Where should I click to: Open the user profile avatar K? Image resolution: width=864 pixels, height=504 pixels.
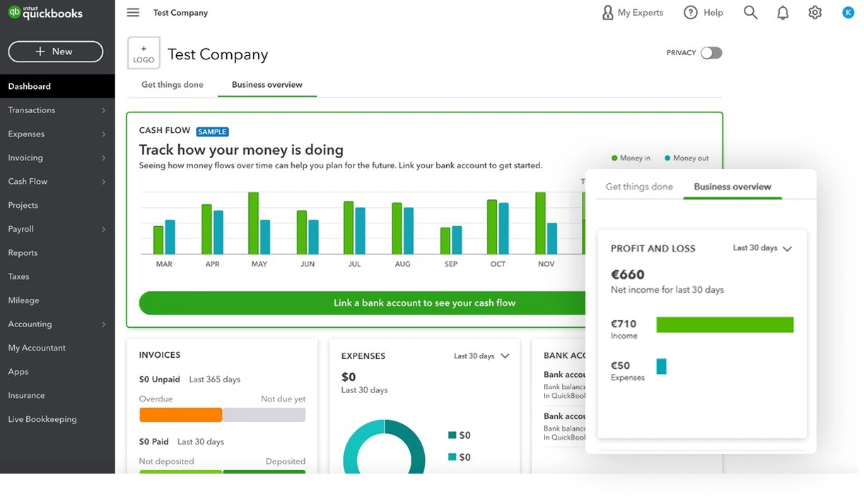[x=848, y=12]
